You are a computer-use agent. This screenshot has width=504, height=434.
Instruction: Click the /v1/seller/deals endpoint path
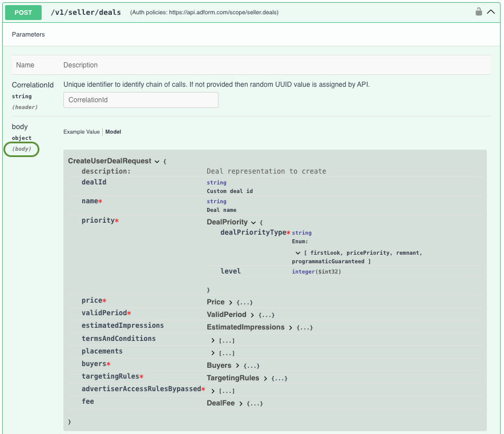[x=86, y=13]
